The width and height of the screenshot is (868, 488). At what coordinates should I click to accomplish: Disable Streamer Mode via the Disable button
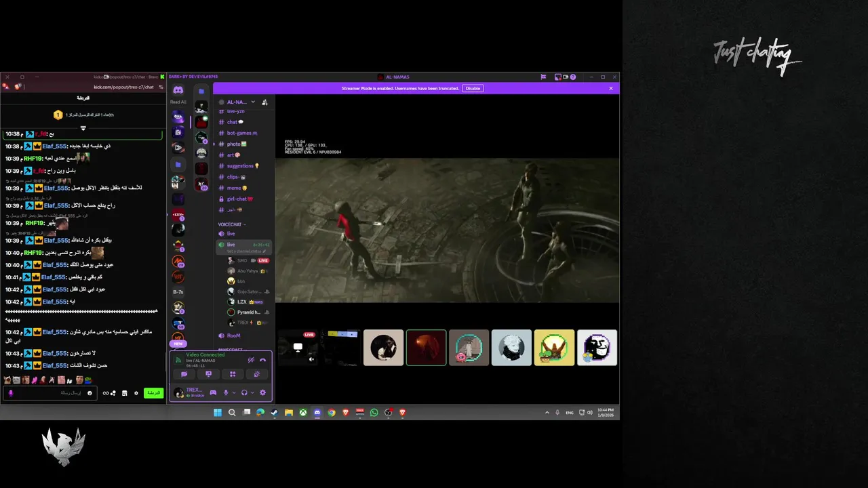tap(473, 88)
